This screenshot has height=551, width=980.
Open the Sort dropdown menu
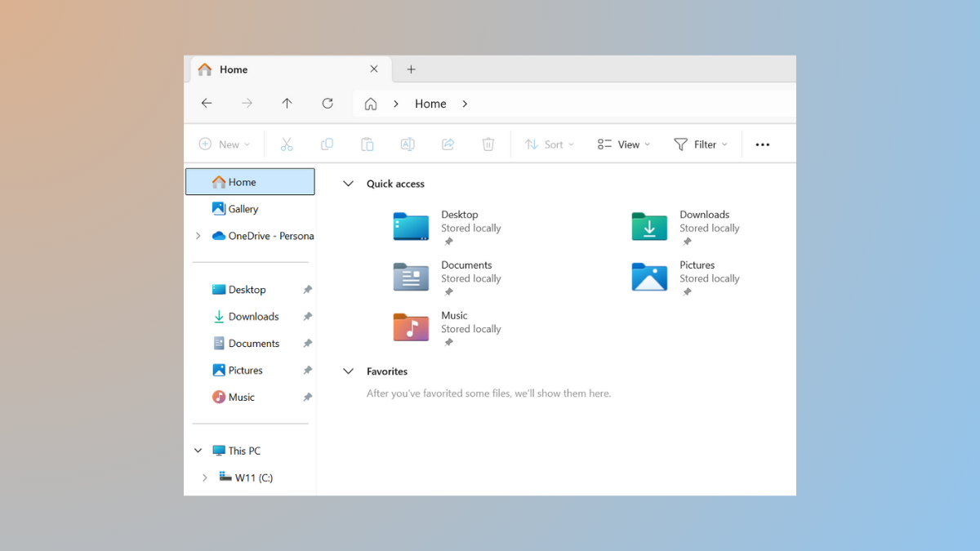tap(548, 144)
